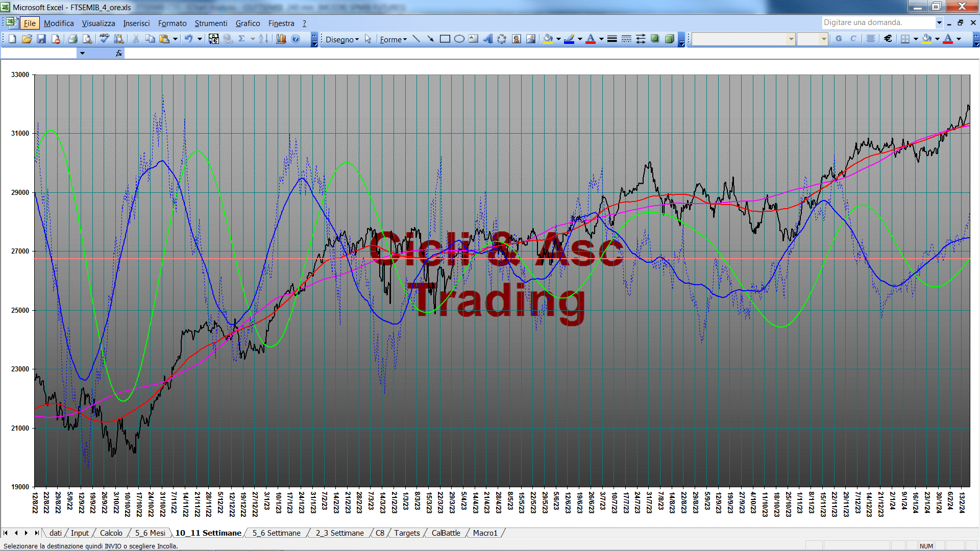
Task: Switch to the 5_6 Mesi sheet tab
Action: click(x=150, y=533)
